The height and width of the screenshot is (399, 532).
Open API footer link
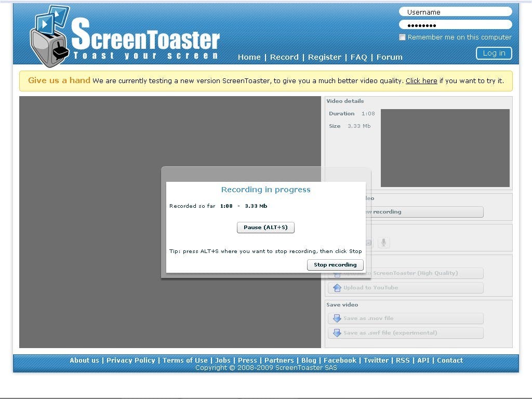423,361
